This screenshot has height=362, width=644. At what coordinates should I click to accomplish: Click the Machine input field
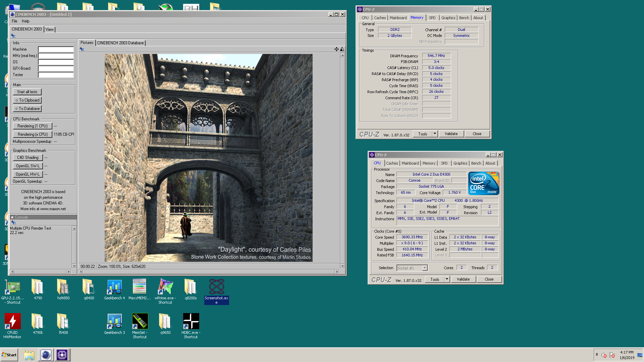[x=56, y=49]
